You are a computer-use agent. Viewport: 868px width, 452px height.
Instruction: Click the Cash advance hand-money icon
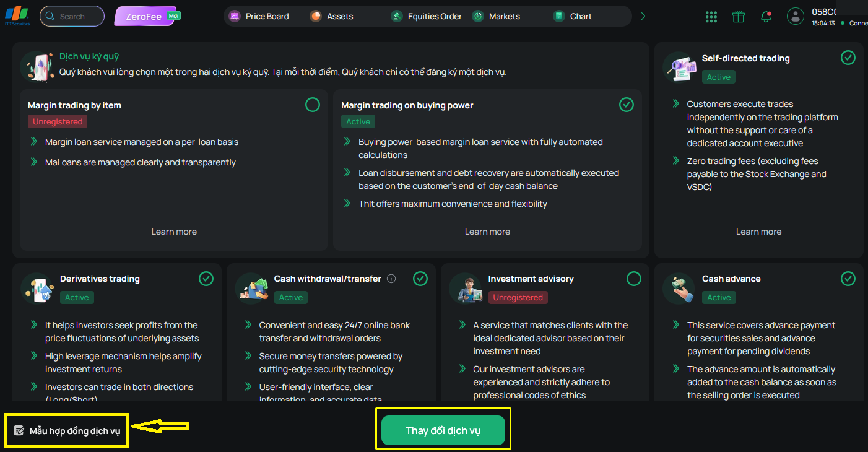point(679,289)
